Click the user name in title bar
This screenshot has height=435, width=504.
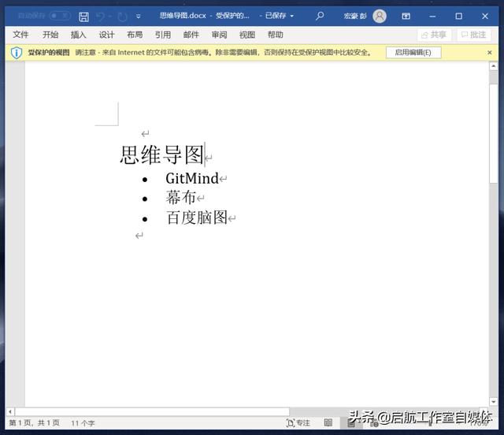point(355,16)
